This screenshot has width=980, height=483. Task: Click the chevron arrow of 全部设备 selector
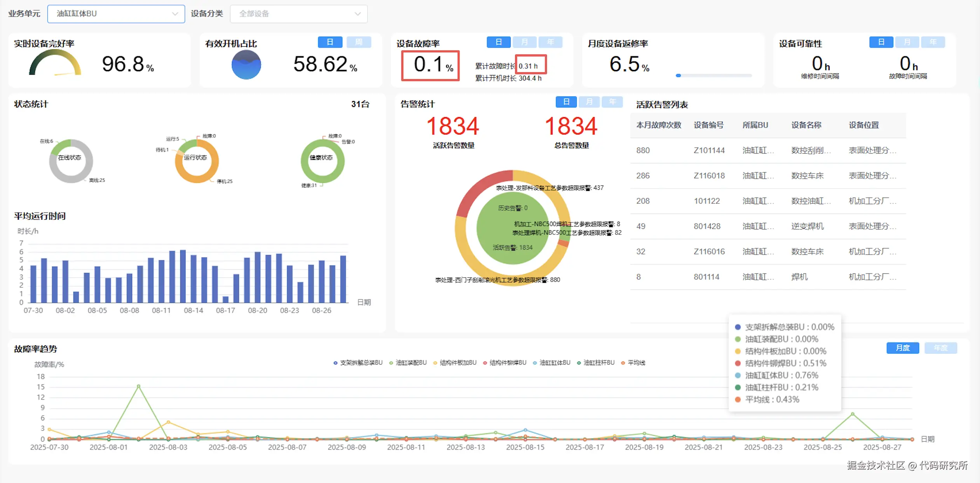(x=357, y=14)
